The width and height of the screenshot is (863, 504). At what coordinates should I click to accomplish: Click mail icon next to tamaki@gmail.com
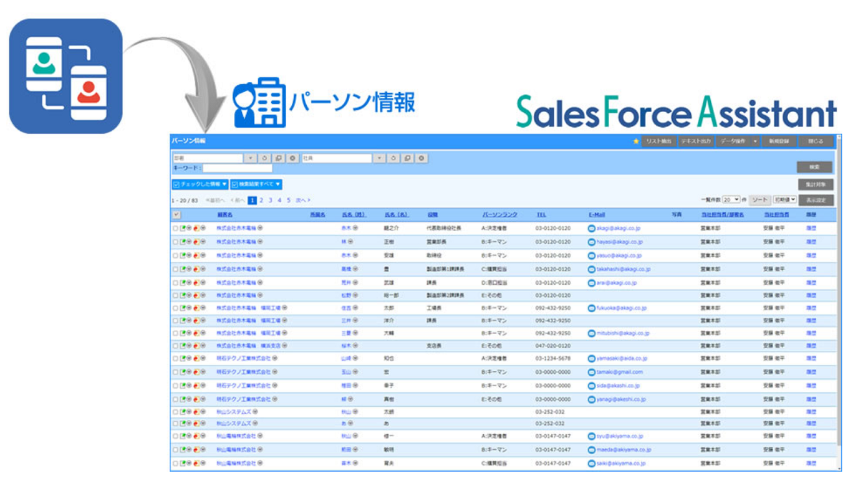(591, 372)
